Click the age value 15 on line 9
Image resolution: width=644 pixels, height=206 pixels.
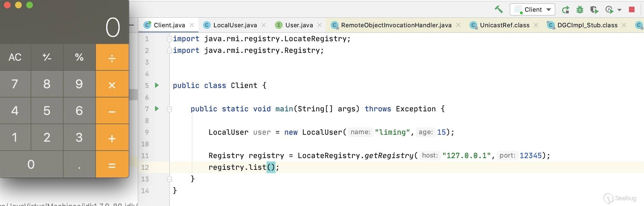(x=441, y=132)
